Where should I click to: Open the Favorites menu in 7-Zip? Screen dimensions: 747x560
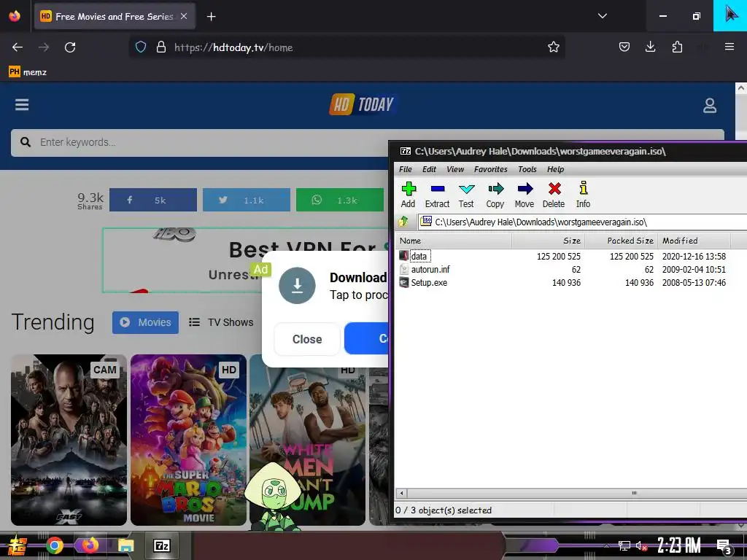click(491, 169)
